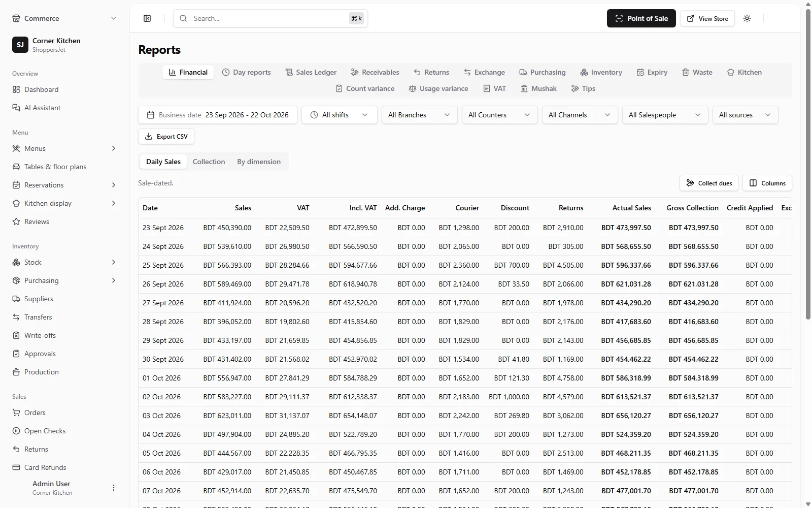Expand the Kitchen display submenu
This screenshot has width=812, height=508.
coord(114,203)
